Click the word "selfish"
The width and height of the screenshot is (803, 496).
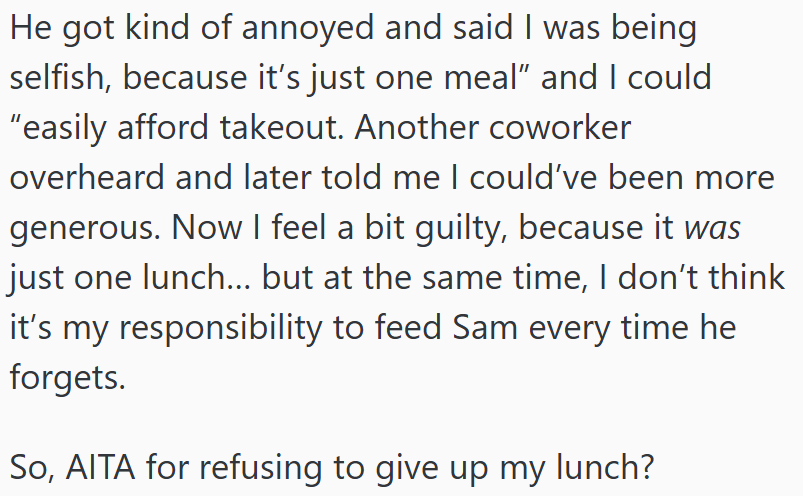tap(60, 77)
